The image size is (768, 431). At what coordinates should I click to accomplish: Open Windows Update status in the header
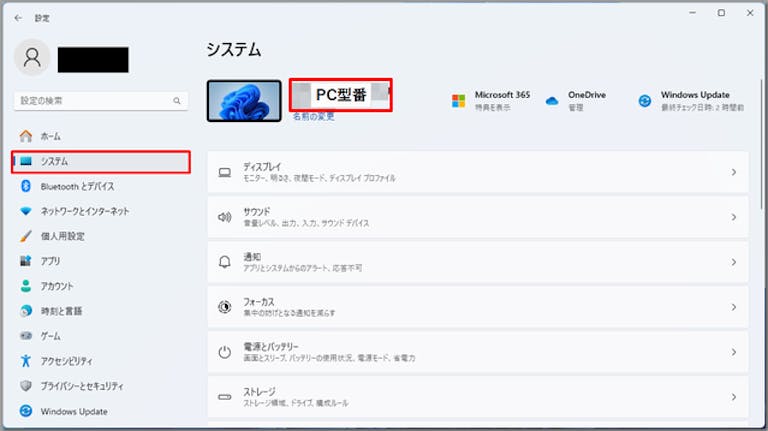691,101
